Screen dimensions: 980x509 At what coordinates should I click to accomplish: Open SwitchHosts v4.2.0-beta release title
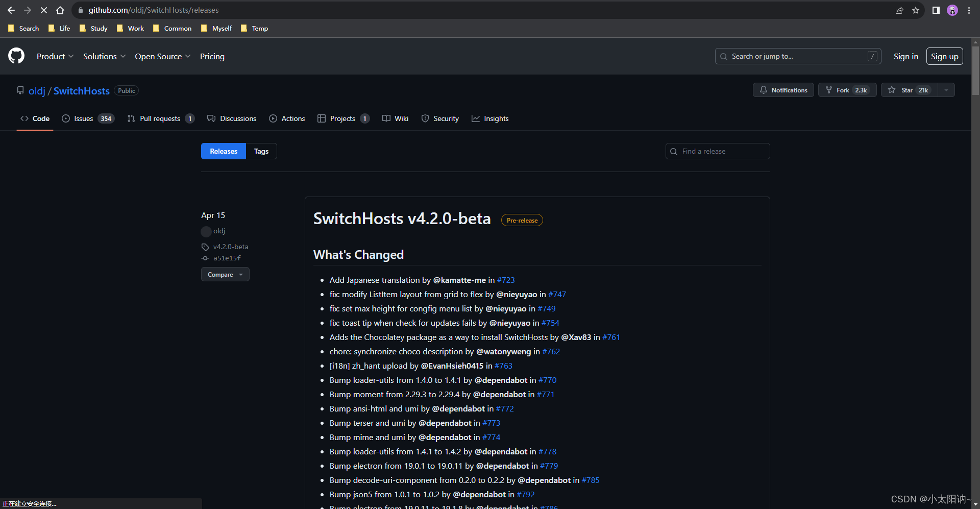402,219
